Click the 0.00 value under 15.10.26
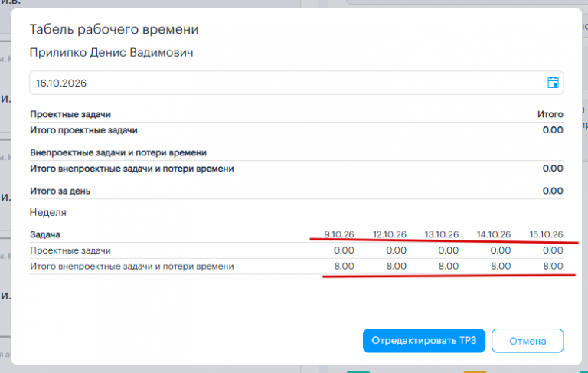 tap(553, 250)
